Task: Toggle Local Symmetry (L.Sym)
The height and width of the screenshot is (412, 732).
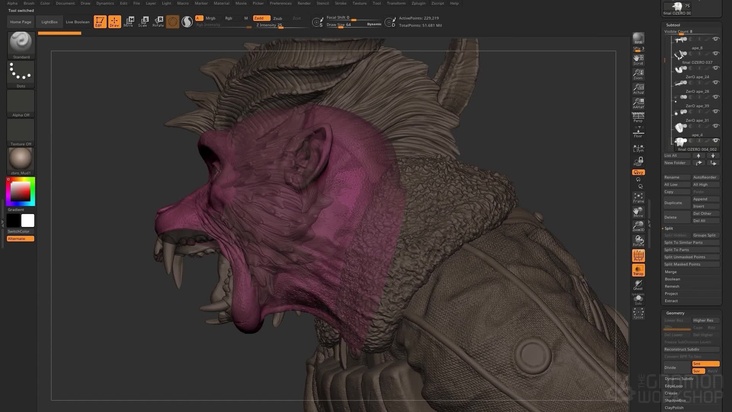Action: (x=638, y=148)
